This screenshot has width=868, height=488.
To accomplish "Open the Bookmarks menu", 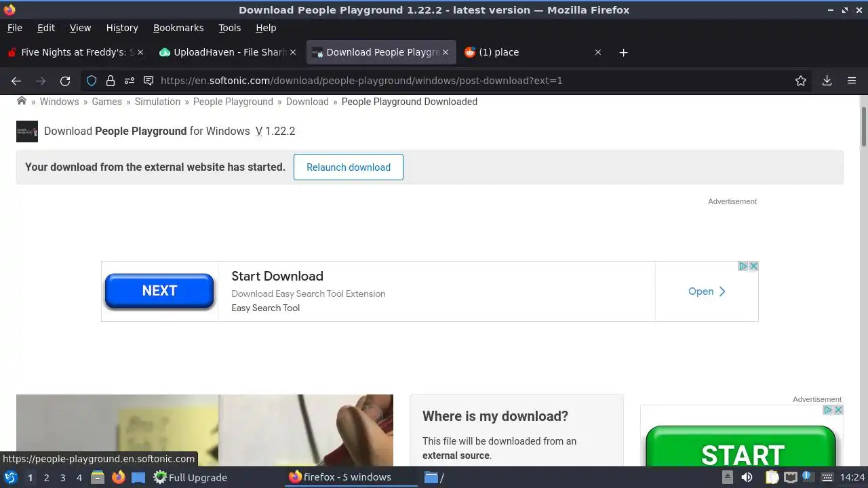I will [x=178, y=28].
